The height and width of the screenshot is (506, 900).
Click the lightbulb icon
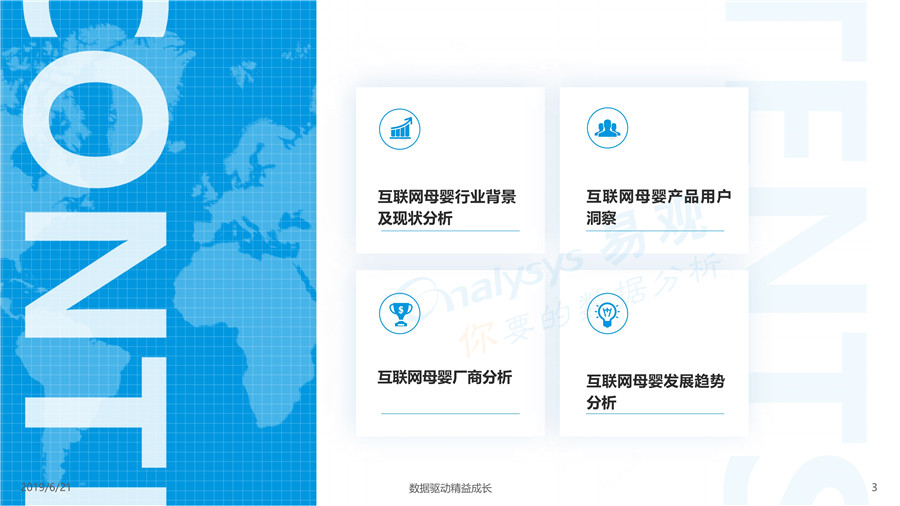(607, 313)
